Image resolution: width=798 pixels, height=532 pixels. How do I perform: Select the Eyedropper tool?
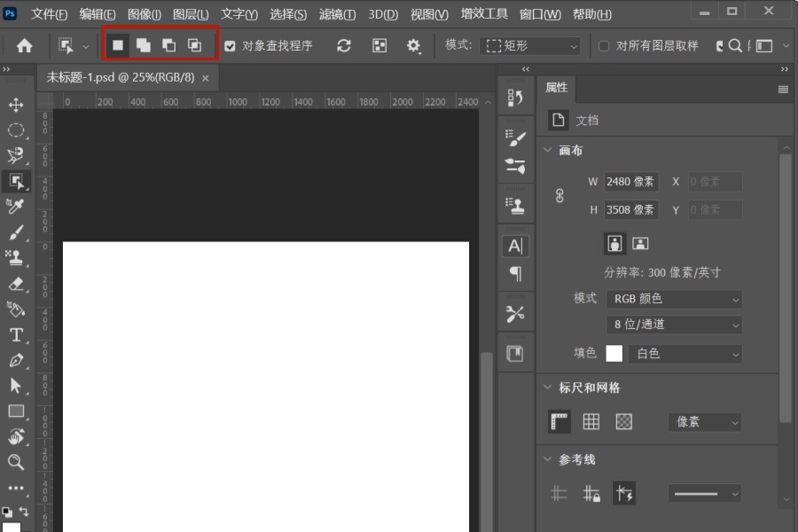(16, 207)
